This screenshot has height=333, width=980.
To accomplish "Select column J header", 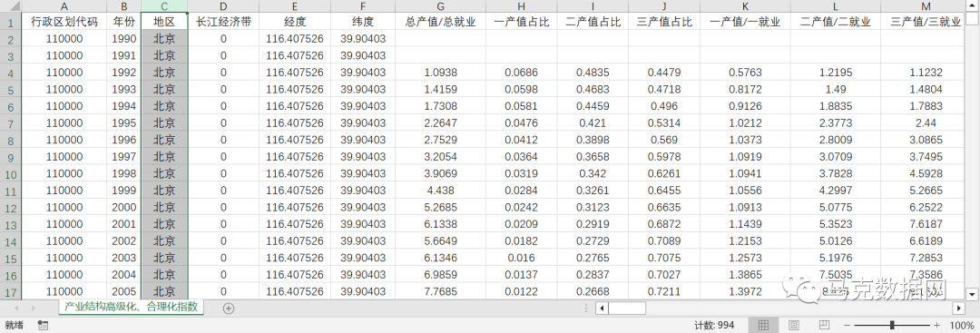I will (664, 6).
